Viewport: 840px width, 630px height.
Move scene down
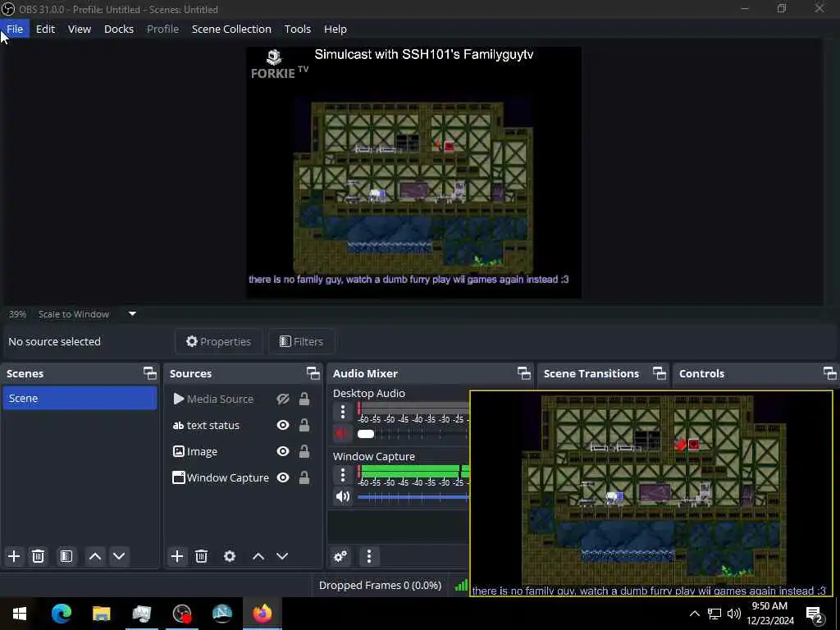(x=119, y=556)
